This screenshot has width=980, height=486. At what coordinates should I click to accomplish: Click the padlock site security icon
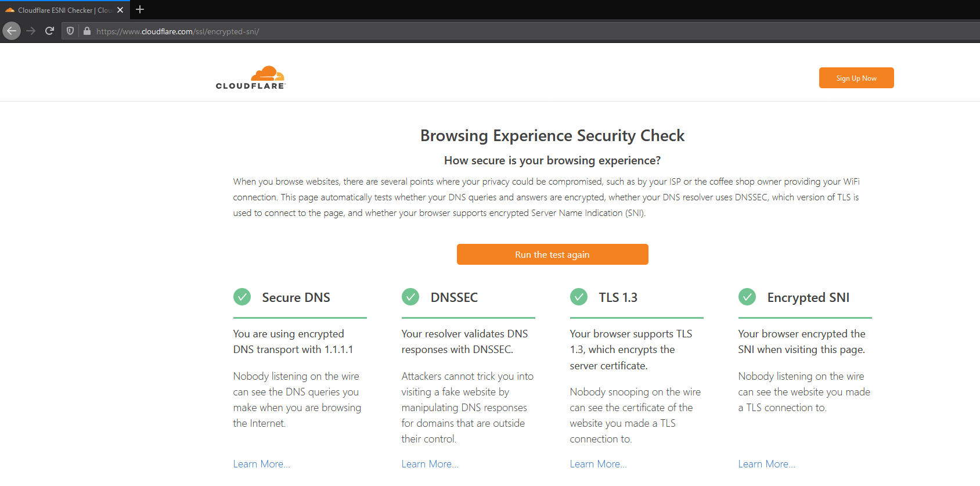point(87,31)
